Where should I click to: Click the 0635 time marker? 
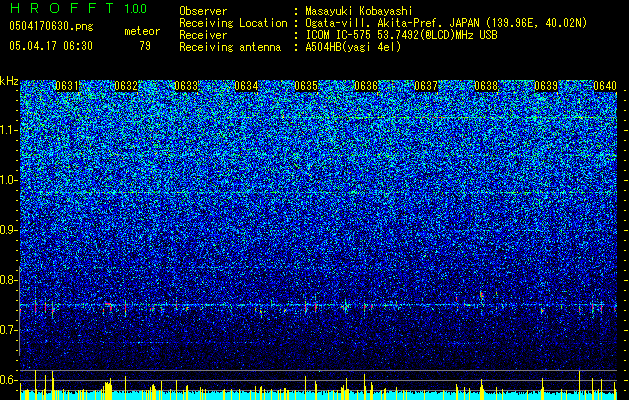pos(306,86)
